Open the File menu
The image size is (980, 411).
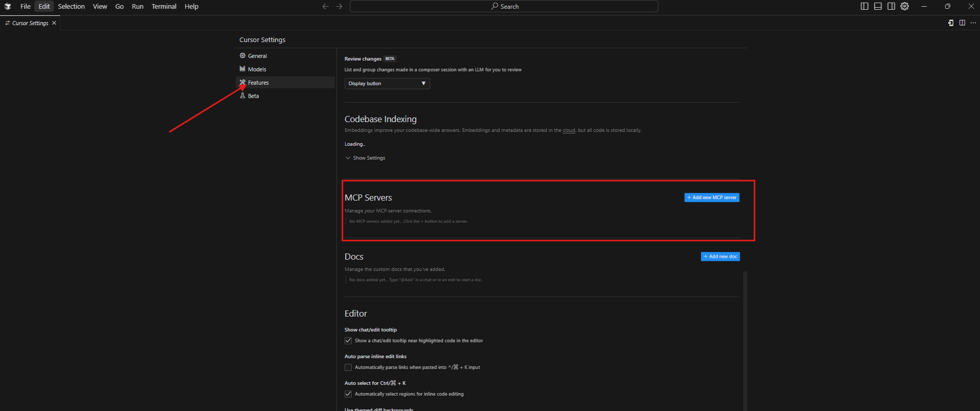pos(26,6)
